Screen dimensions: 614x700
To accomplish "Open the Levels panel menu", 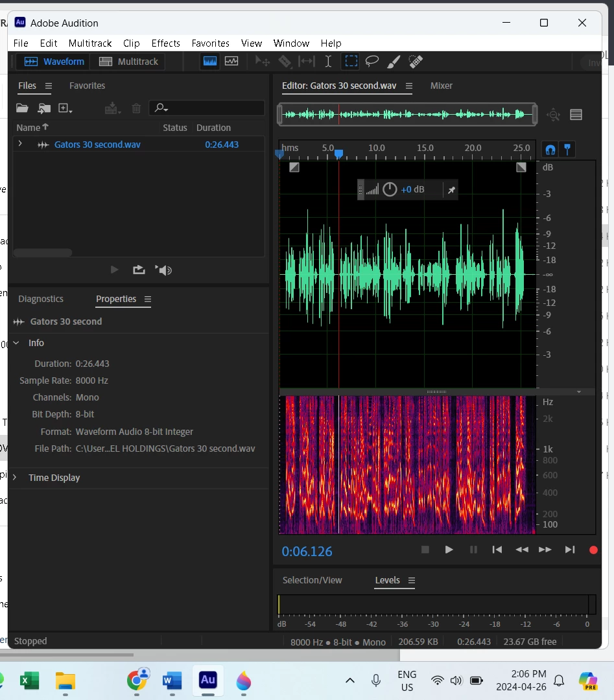I will click(412, 580).
